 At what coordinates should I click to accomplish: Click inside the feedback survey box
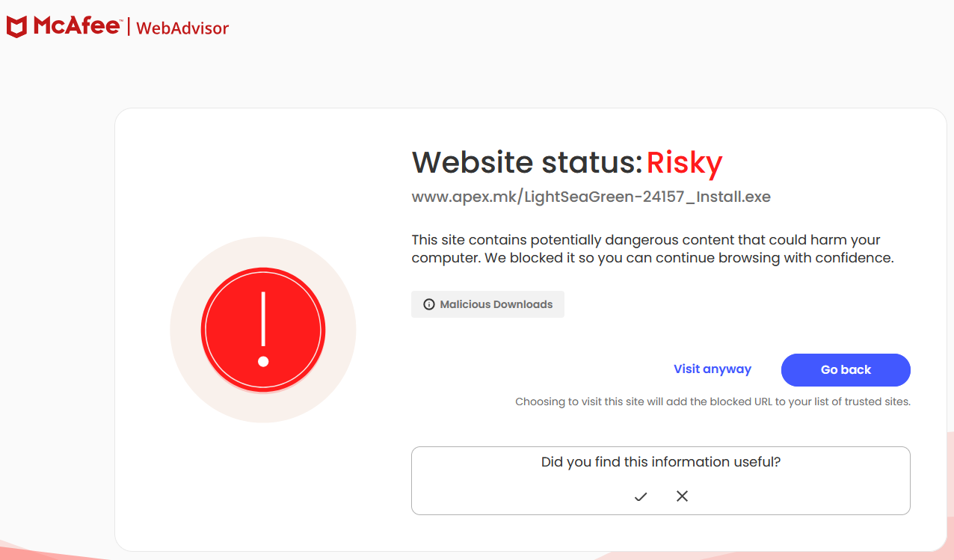click(661, 481)
